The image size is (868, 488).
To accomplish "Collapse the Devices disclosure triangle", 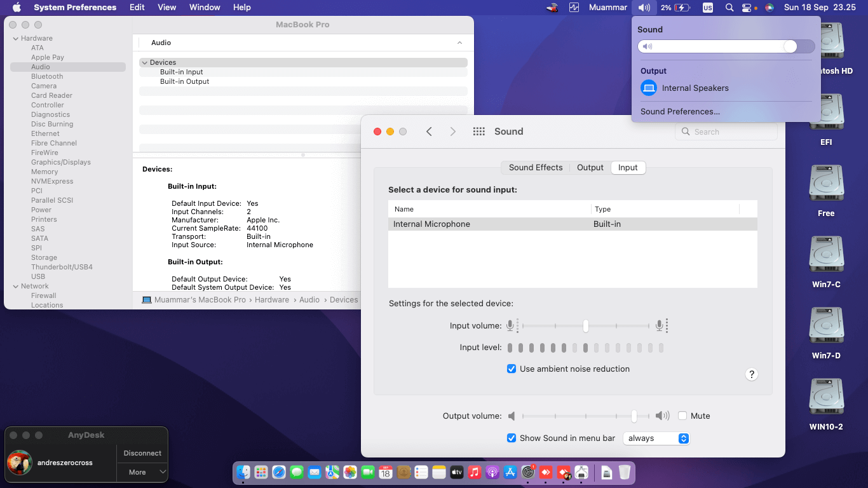I will click(x=145, y=62).
